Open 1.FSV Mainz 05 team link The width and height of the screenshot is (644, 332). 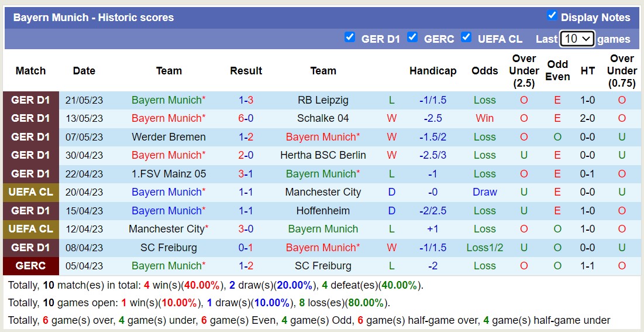(x=168, y=173)
